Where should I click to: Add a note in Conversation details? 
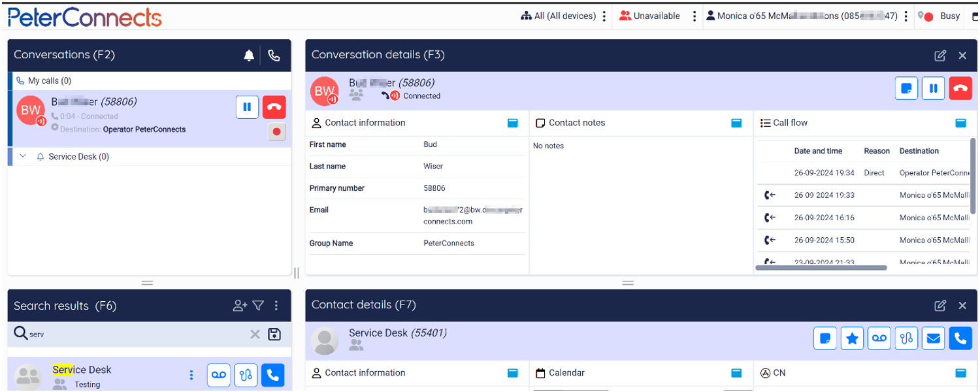[906, 88]
